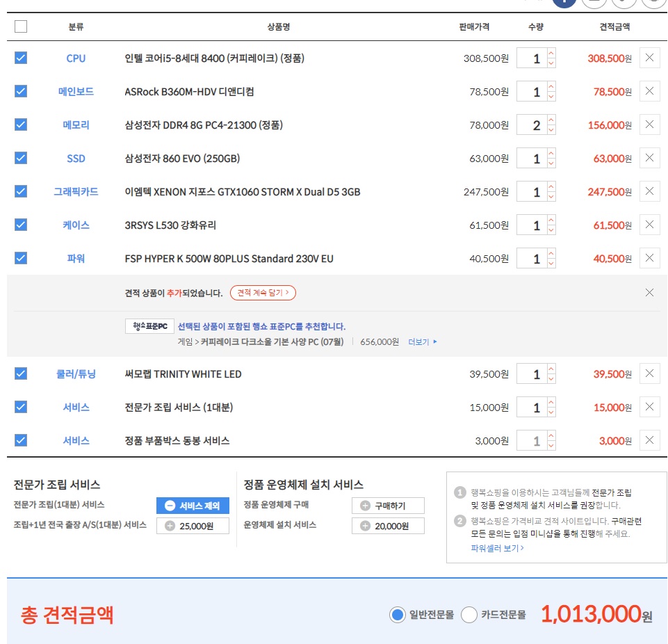Click the CPU quantity input field
This screenshot has width=668, height=644.
[532, 58]
